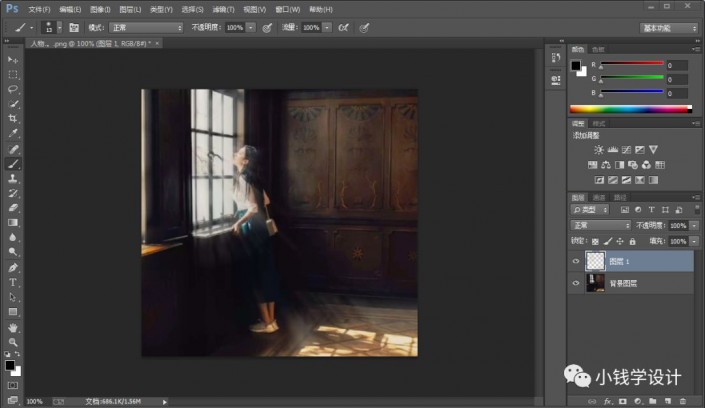This screenshot has height=408, width=705.
Task: Select the 图层 1 layer thumbnail
Action: click(x=594, y=260)
